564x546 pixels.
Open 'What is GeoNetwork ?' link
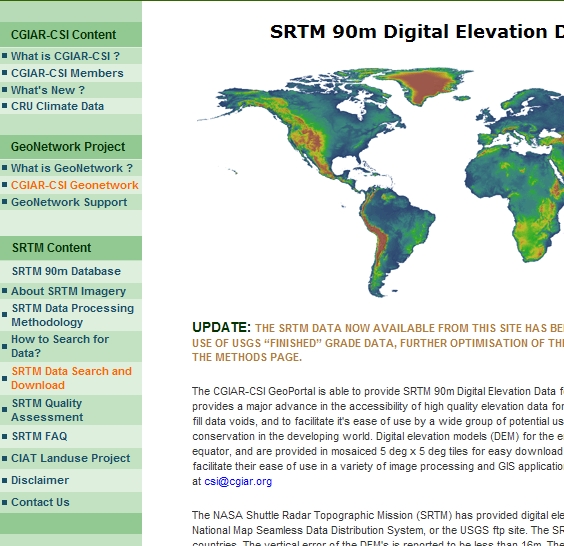(72, 168)
